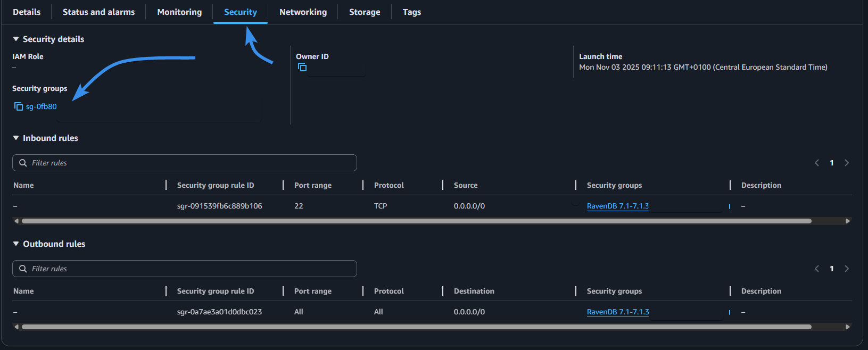The width and height of the screenshot is (868, 350).
Task: Click search icon in inbound filter field
Action: point(23,163)
